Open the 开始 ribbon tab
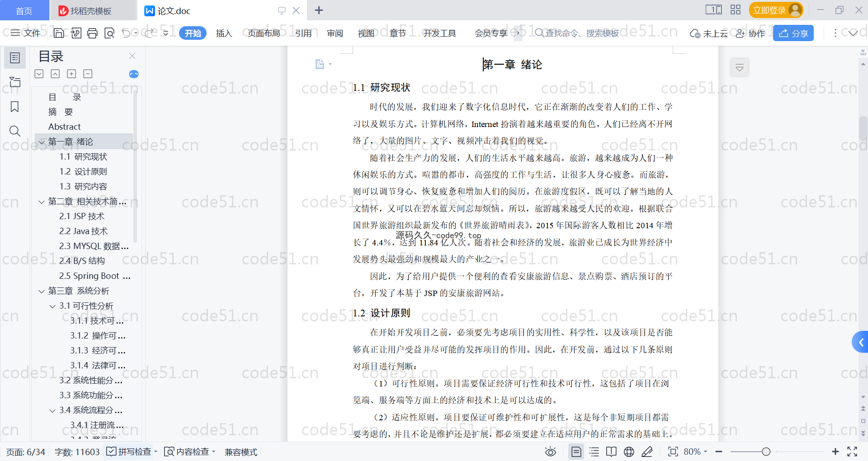Image resolution: width=868 pixels, height=461 pixels. [193, 33]
